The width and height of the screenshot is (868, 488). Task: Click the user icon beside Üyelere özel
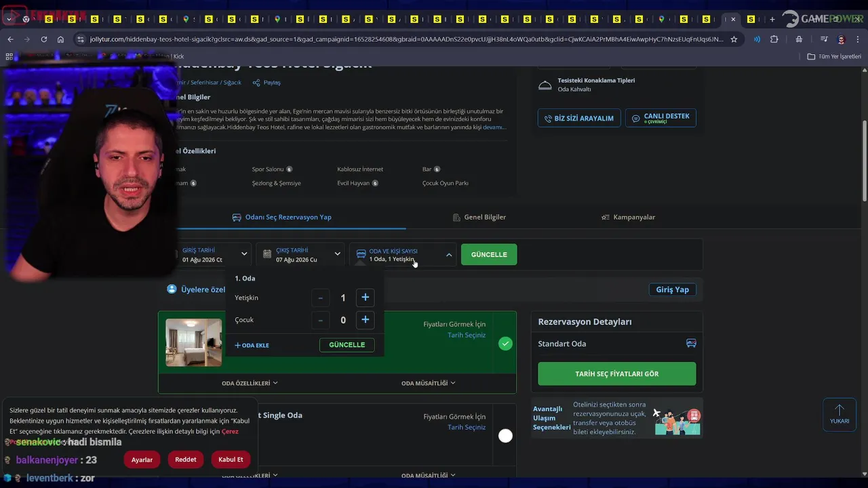[172, 289]
